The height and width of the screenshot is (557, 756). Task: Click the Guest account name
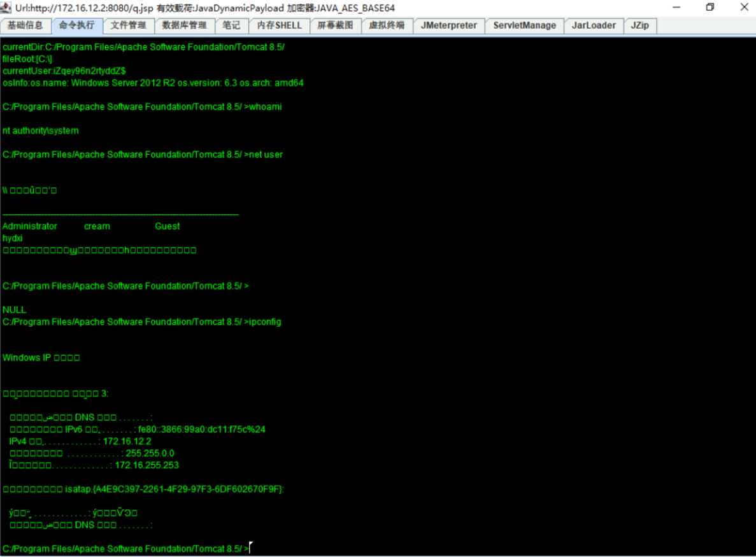pyautogui.click(x=168, y=227)
